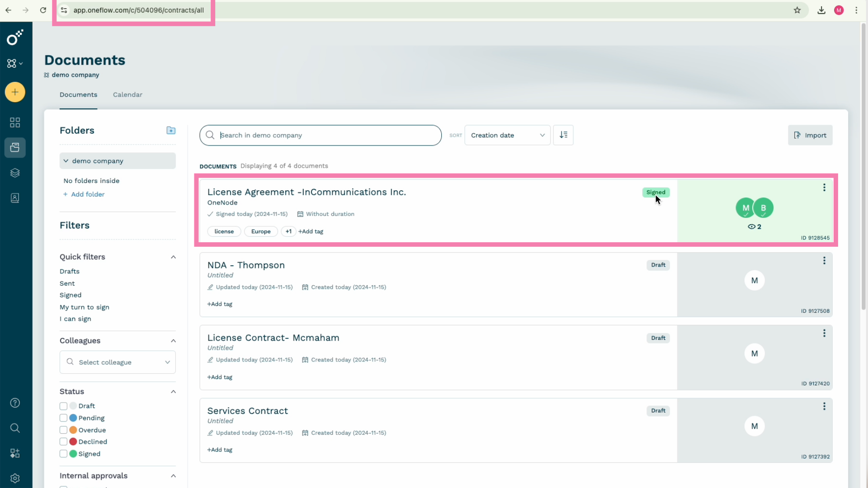Search in demo company input field

[x=321, y=135]
